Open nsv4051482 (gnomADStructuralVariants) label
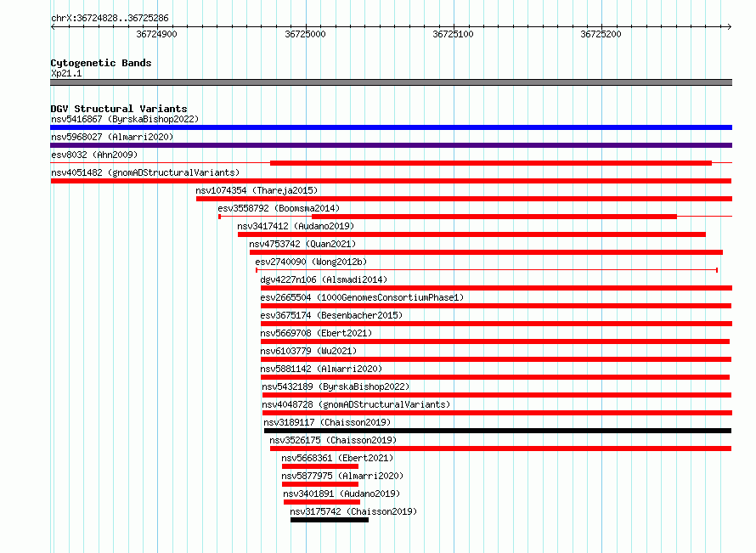The image size is (756, 553). 145,172
